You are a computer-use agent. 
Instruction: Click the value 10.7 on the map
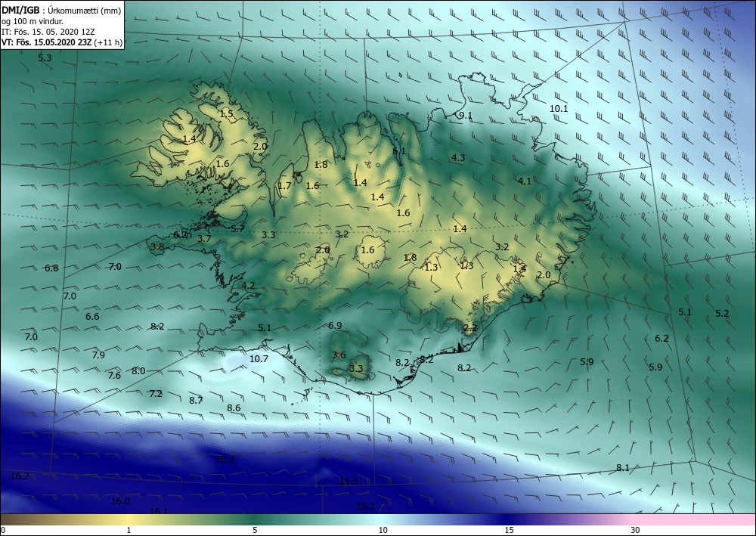point(259,358)
